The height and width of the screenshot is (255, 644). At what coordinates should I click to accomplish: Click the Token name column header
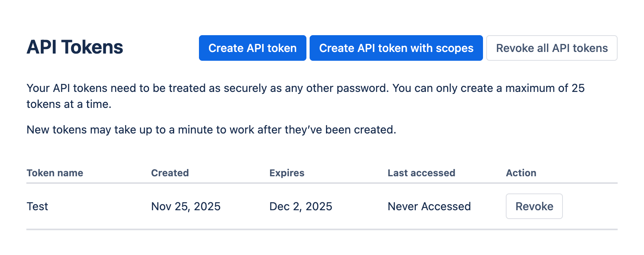(x=55, y=173)
